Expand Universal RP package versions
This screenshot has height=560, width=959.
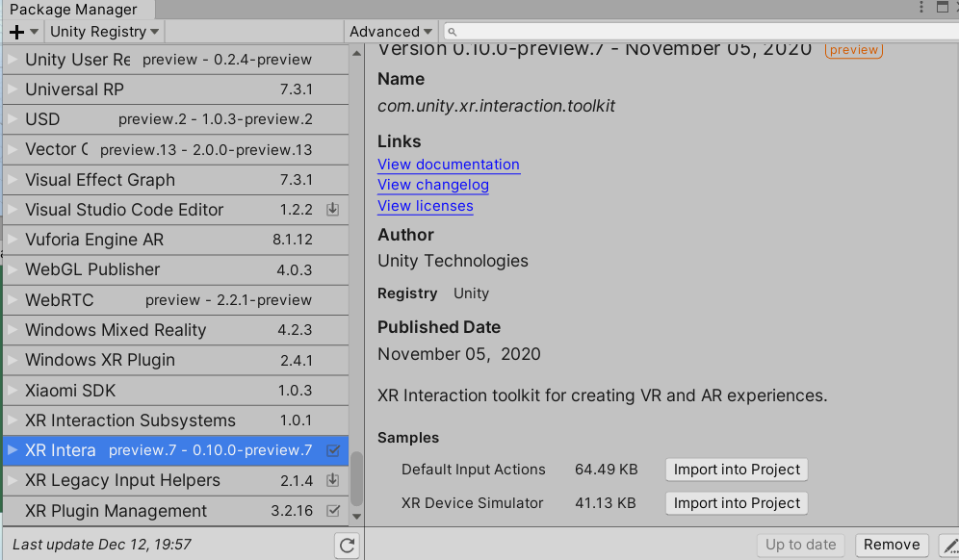pos(13,89)
